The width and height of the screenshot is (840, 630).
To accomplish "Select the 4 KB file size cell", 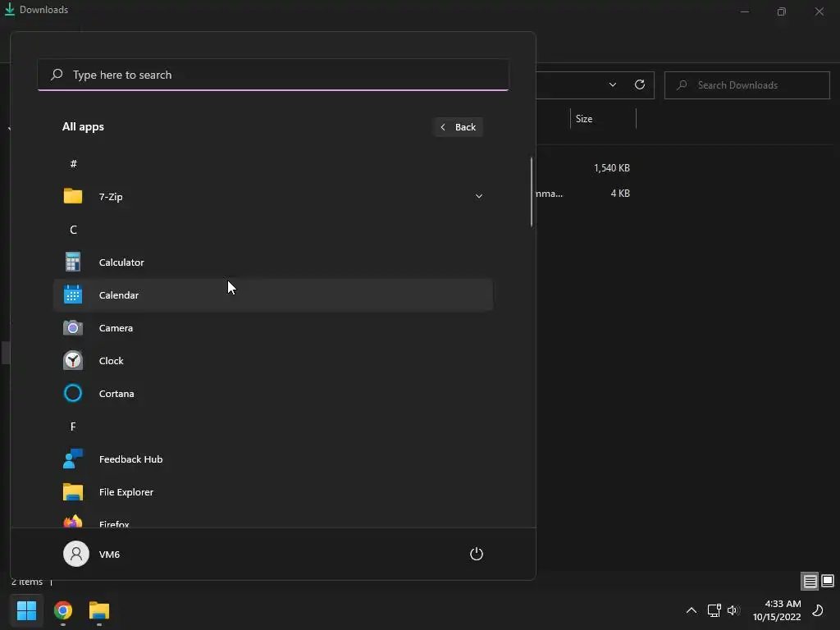I will tap(620, 194).
